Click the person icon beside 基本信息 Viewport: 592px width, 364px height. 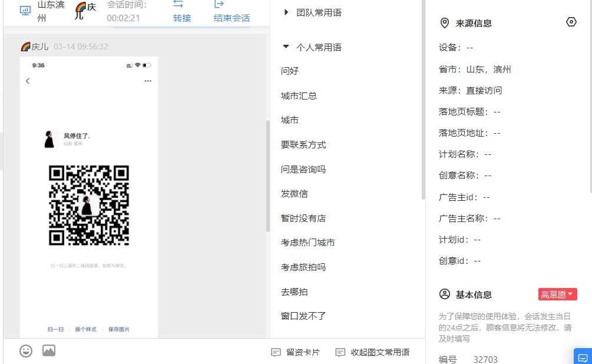[x=445, y=294]
